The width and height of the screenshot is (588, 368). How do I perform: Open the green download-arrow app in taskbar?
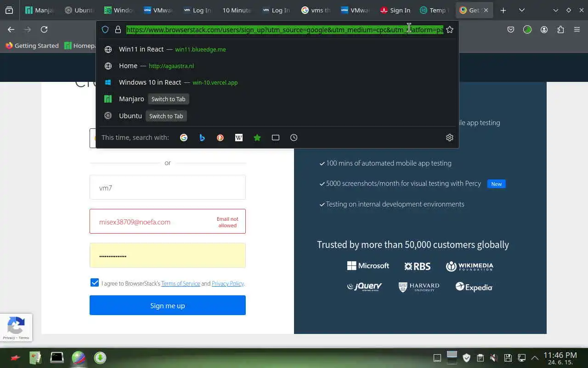click(100, 357)
